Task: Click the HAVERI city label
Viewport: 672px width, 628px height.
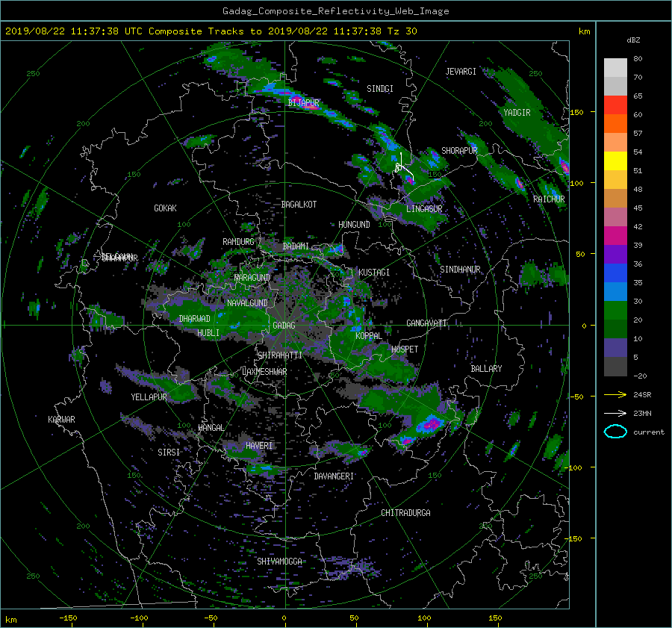Action: coord(259,446)
